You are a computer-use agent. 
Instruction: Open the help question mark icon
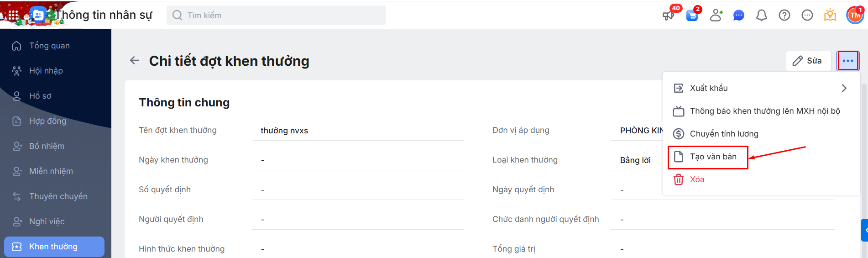784,16
